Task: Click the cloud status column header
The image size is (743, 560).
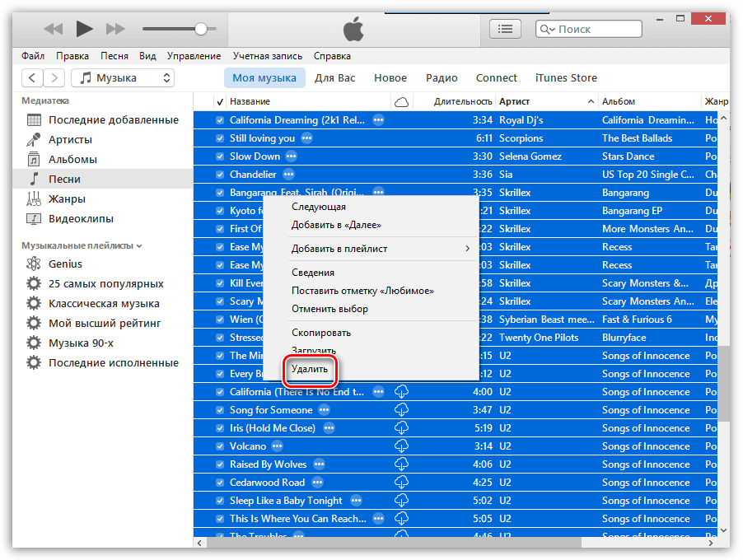Action: tap(401, 101)
